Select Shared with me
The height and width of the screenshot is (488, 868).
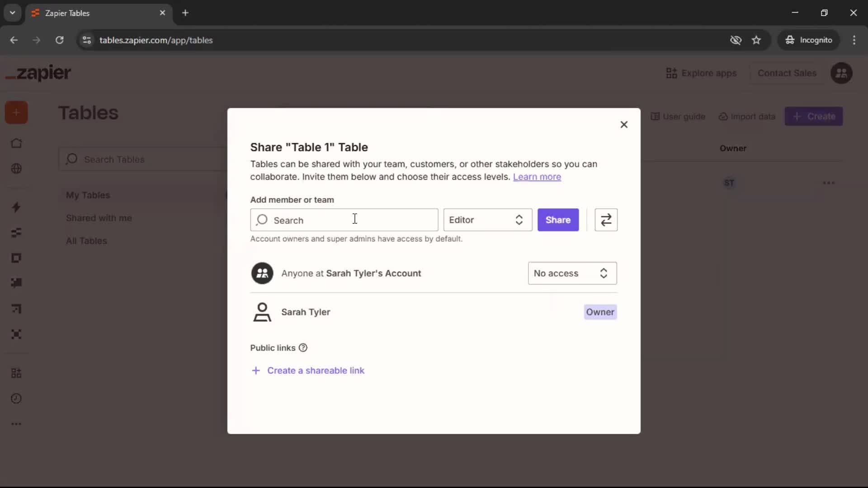[99, 218]
